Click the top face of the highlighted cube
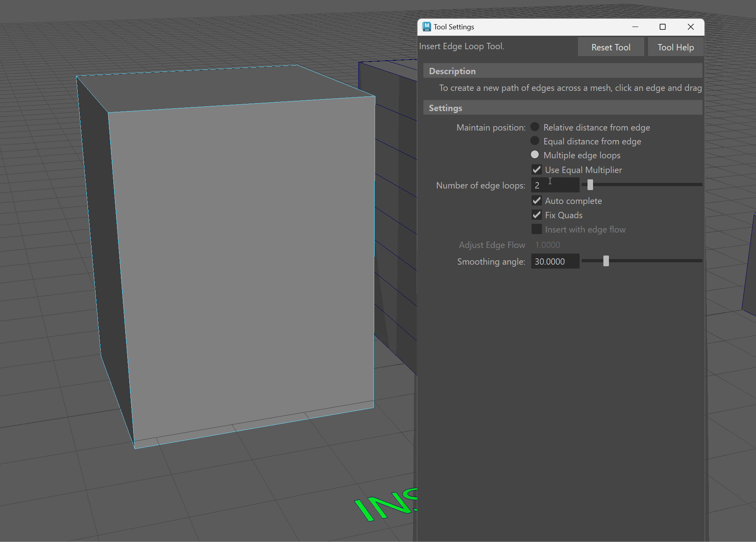 222,87
